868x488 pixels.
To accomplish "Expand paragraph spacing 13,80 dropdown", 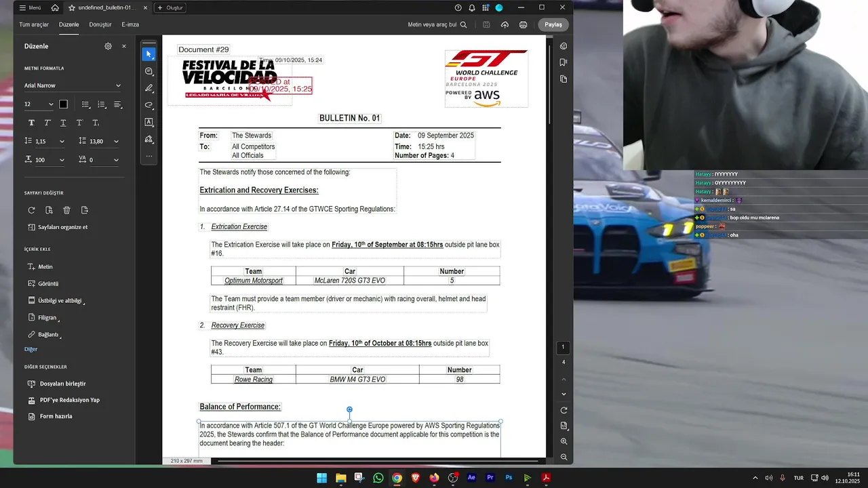I will [x=116, y=142].
